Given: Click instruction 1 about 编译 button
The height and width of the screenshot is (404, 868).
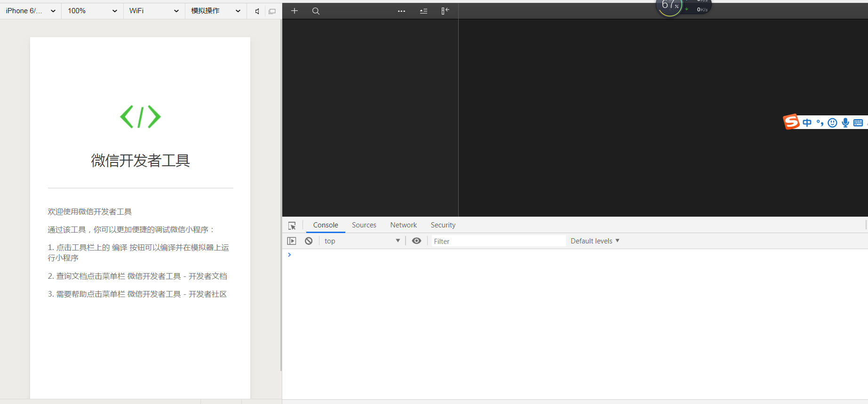Looking at the screenshot, I should [x=138, y=253].
